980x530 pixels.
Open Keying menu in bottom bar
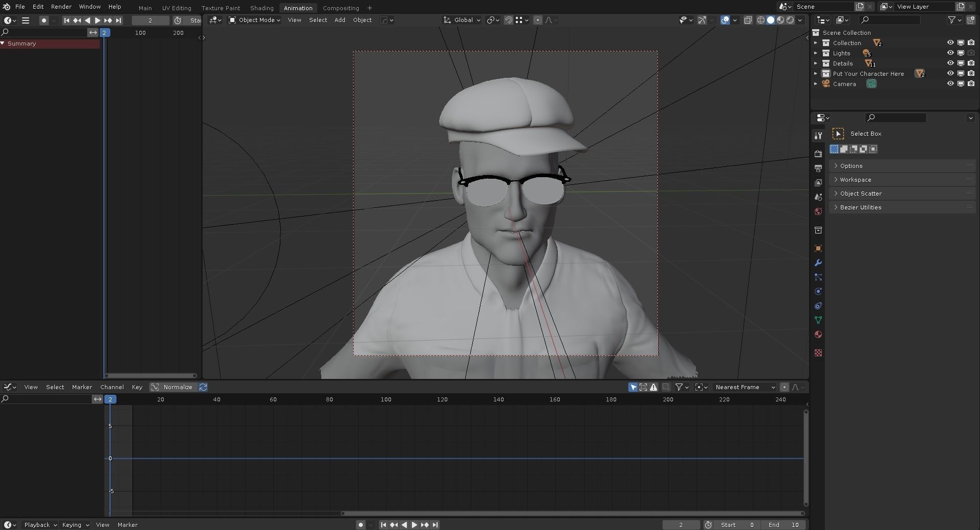click(x=75, y=525)
